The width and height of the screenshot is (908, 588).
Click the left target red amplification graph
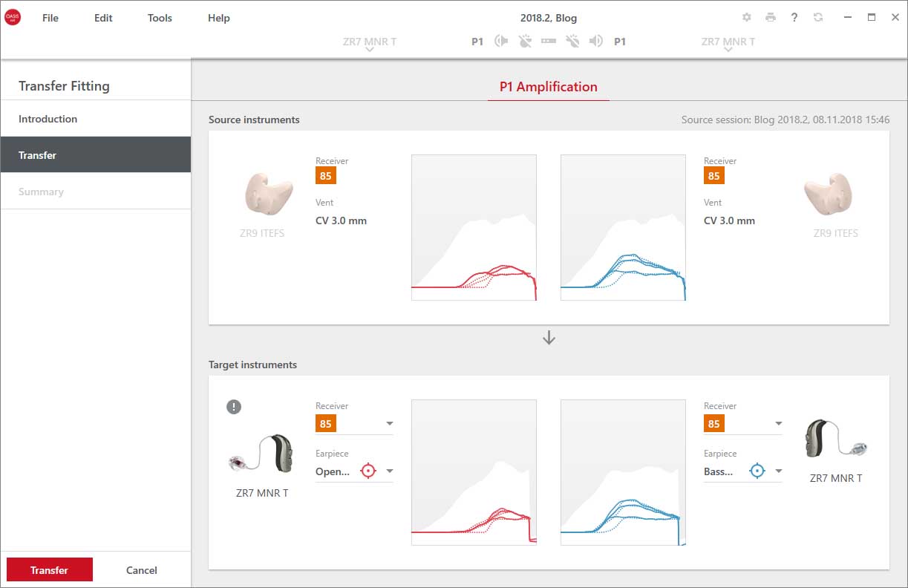(474, 472)
